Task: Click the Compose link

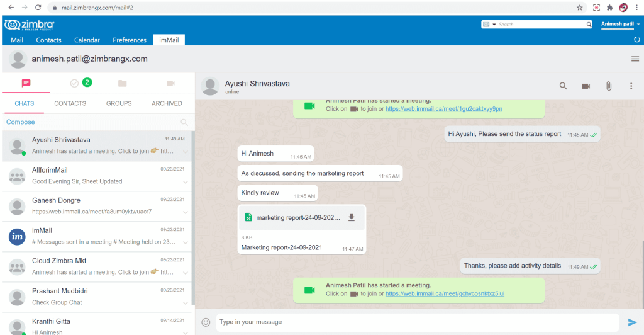Action: coord(21,122)
